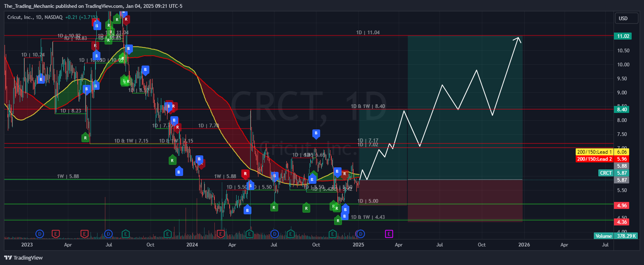Viewport: 644px width, 265px height.
Task: Click the green earnings E marker near Nov 2023
Action: tap(167, 234)
